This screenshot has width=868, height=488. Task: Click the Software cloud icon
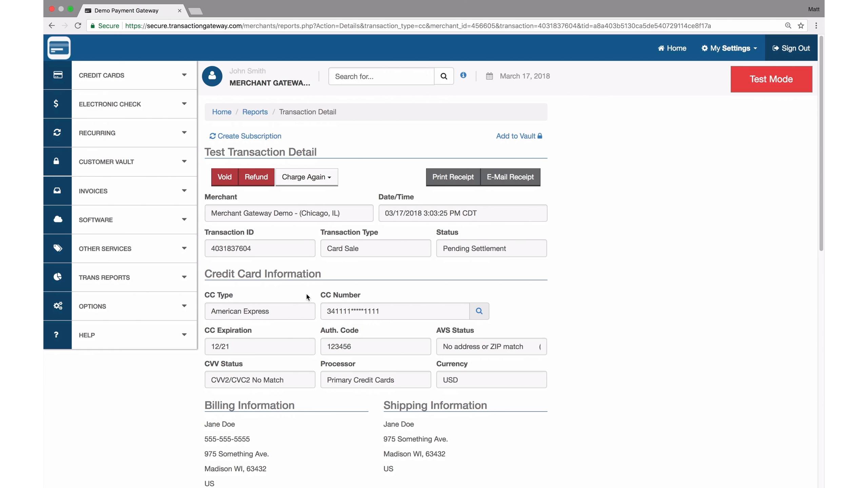click(x=58, y=219)
